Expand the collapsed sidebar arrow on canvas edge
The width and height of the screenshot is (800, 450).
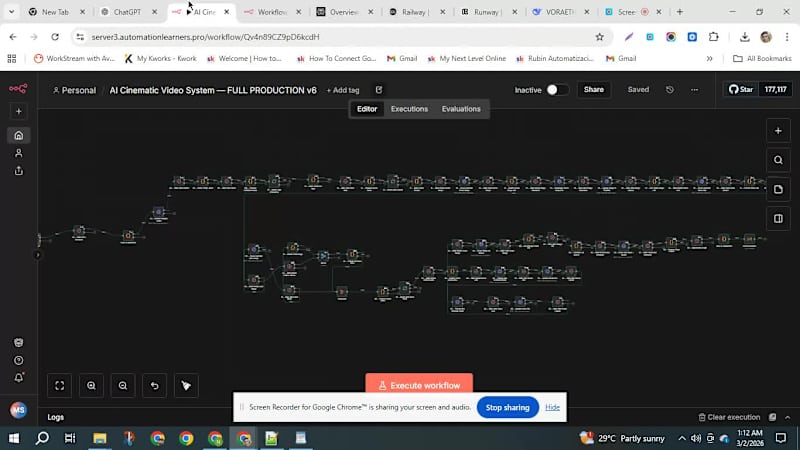pos(38,255)
